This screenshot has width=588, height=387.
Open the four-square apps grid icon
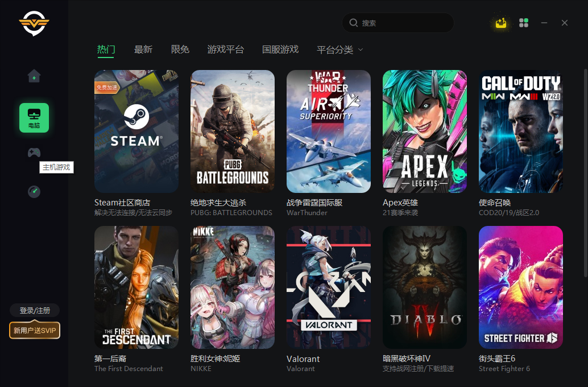(524, 23)
